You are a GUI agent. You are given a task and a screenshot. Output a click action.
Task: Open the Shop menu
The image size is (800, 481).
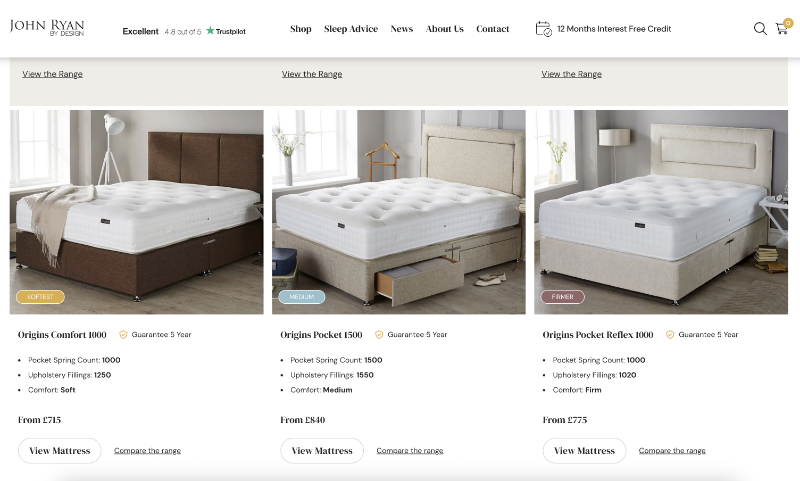301,29
